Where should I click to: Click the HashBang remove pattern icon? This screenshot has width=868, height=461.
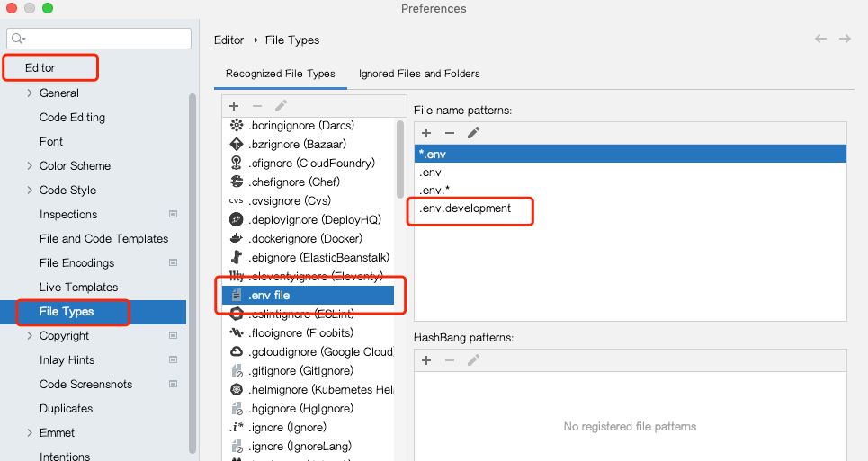point(450,360)
